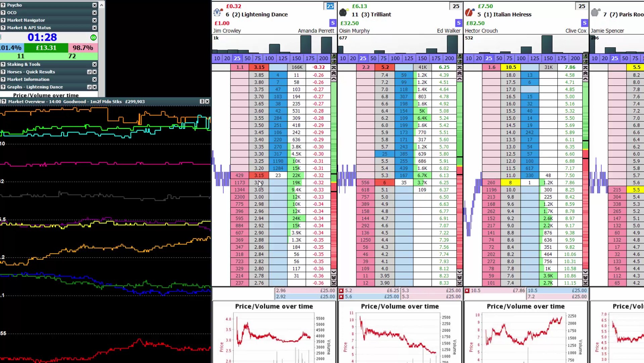Close the OCO panel
The width and height of the screenshot is (644, 363).
pyautogui.click(x=95, y=13)
